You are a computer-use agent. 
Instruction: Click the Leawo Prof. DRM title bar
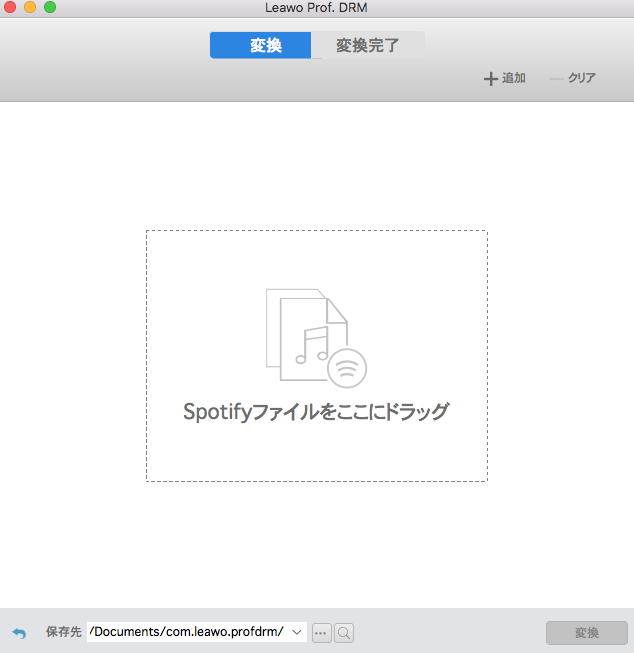317,9
